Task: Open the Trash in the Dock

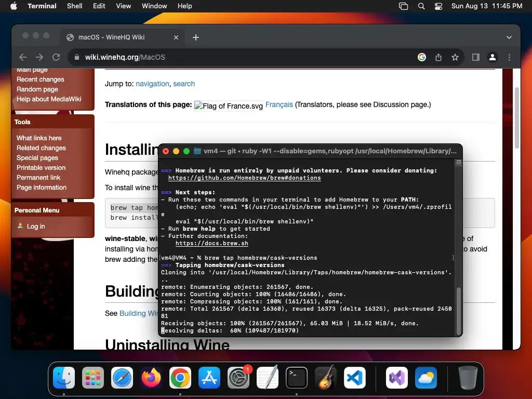Action: 468,378
